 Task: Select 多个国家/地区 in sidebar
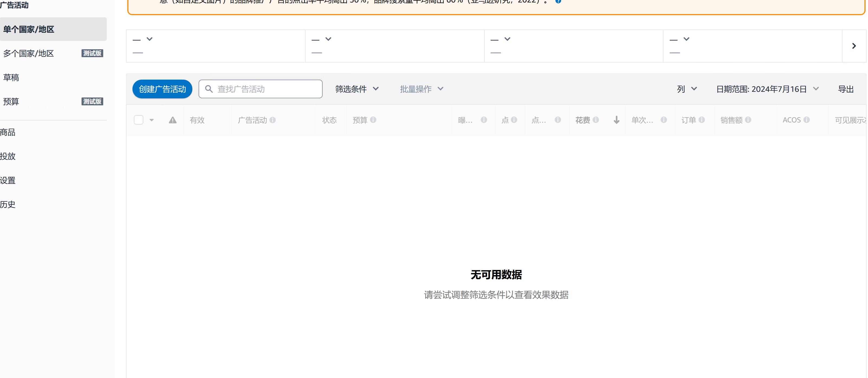pyautogui.click(x=29, y=53)
